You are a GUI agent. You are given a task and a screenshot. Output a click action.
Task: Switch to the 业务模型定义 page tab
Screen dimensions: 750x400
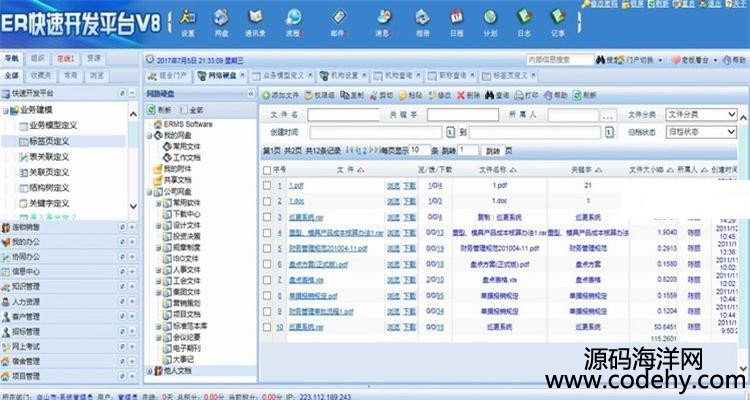284,76
